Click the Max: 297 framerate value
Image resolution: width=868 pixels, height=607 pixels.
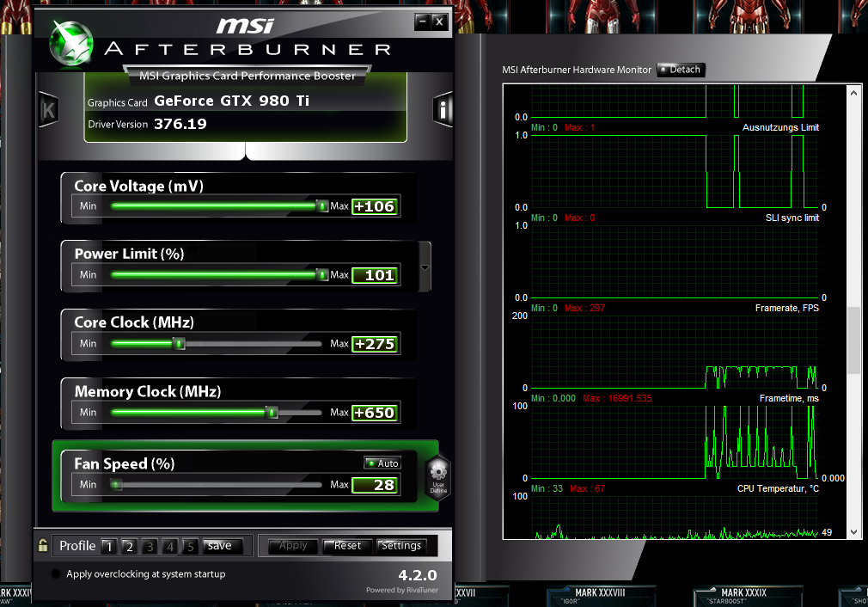(585, 308)
